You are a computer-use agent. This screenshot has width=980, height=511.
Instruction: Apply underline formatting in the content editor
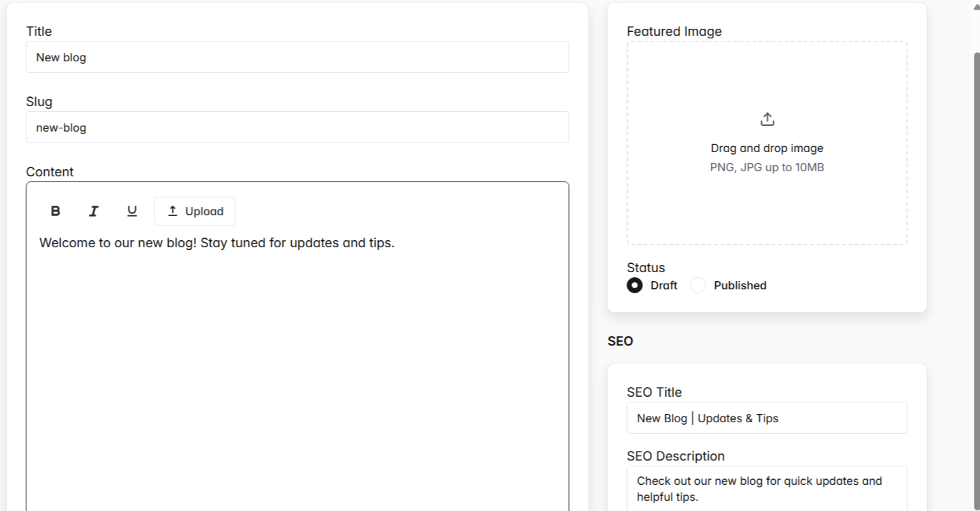[132, 211]
